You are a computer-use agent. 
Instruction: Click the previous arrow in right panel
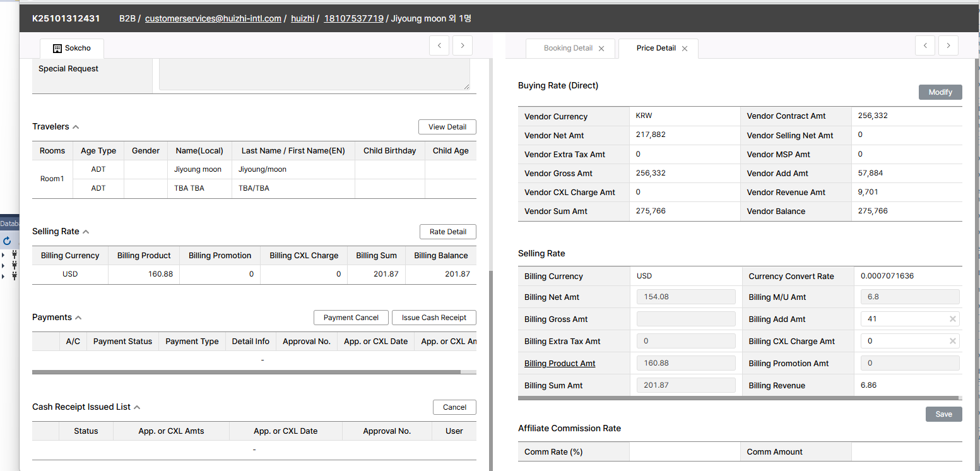click(x=925, y=45)
